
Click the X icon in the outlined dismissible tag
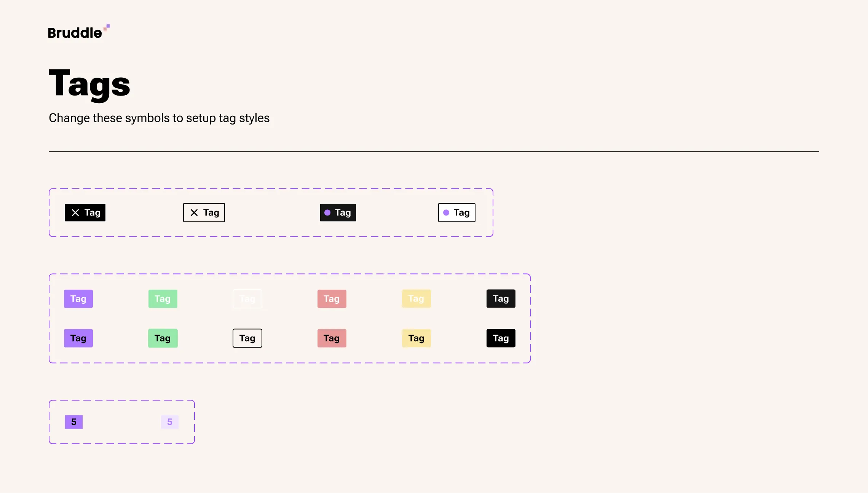click(x=195, y=212)
